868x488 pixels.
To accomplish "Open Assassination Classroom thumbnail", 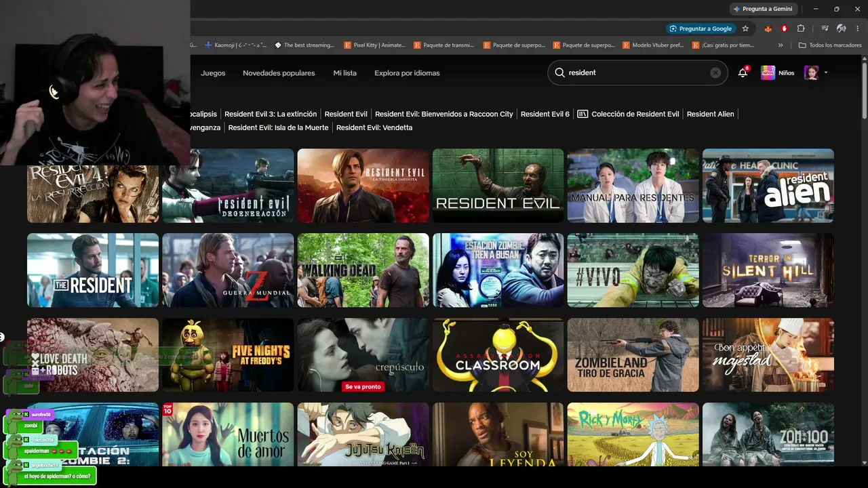I will tap(498, 355).
